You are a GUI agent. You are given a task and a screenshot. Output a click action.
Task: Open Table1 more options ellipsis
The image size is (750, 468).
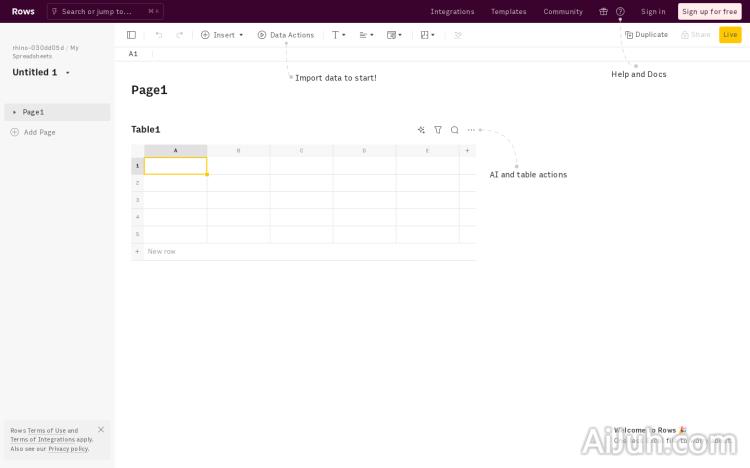(471, 130)
